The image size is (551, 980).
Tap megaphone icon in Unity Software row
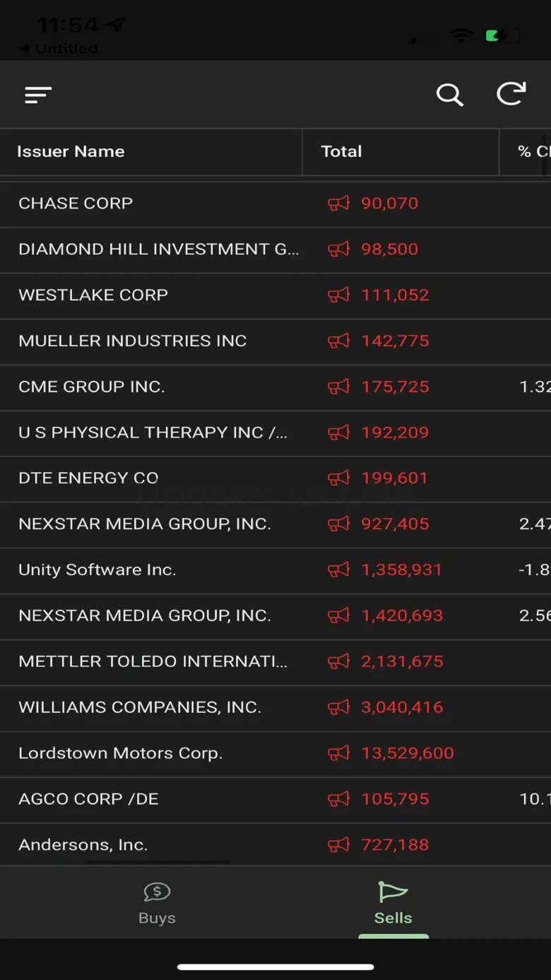click(338, 570)
